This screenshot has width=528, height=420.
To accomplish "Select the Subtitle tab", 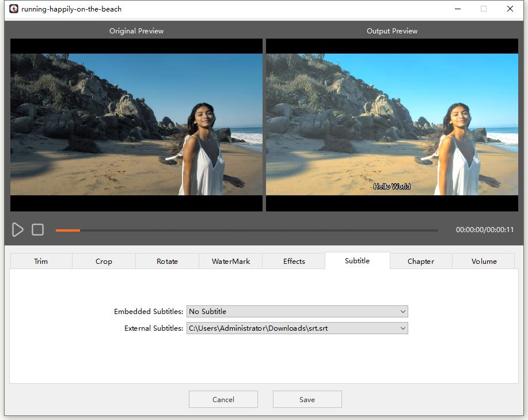I will (357, 260).
